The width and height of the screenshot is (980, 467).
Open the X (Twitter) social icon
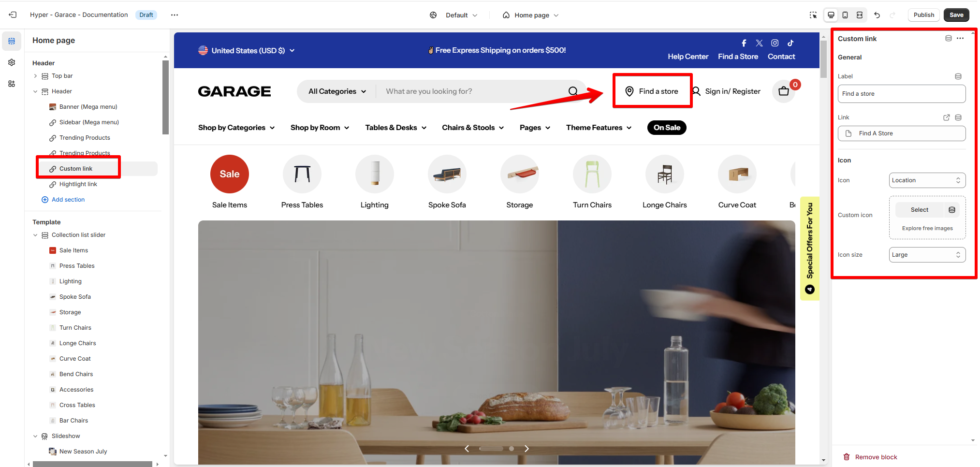tap(760, 43)
